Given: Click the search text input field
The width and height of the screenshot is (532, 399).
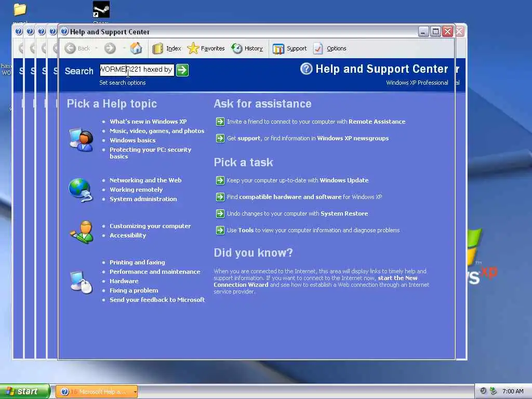Looking at the screenshot, I should coord(137,70).
